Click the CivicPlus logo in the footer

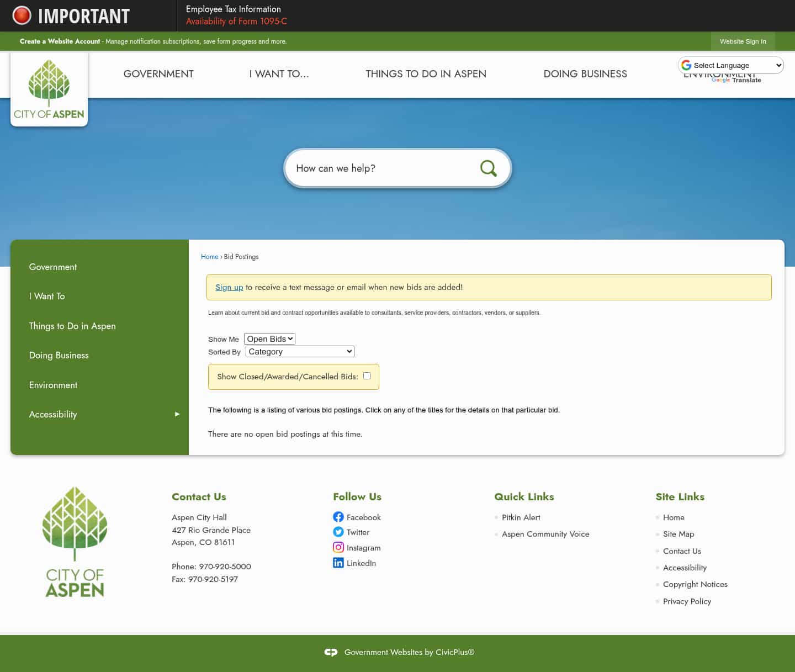pyautogui.click(x=331, y=652)
